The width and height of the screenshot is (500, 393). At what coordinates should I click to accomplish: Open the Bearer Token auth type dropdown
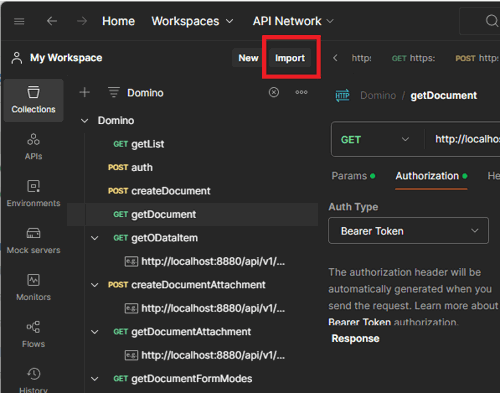(x=408, y=231)
